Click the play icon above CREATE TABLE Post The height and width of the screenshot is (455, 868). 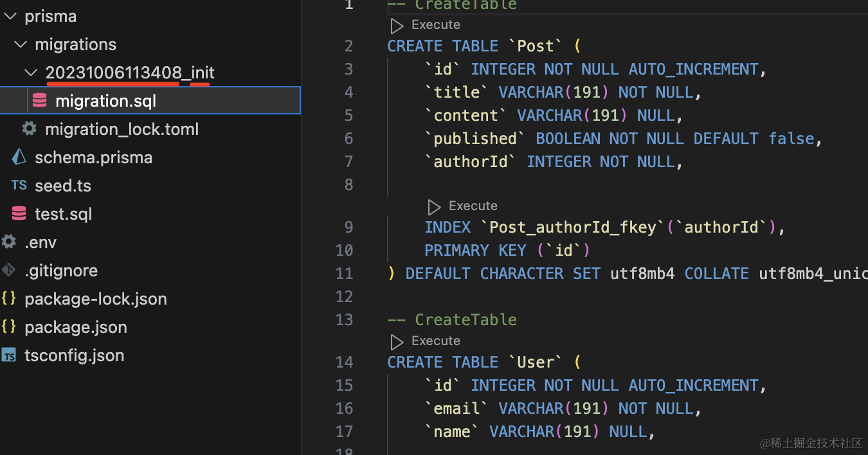pyautogui.click(x=397, y=26)
